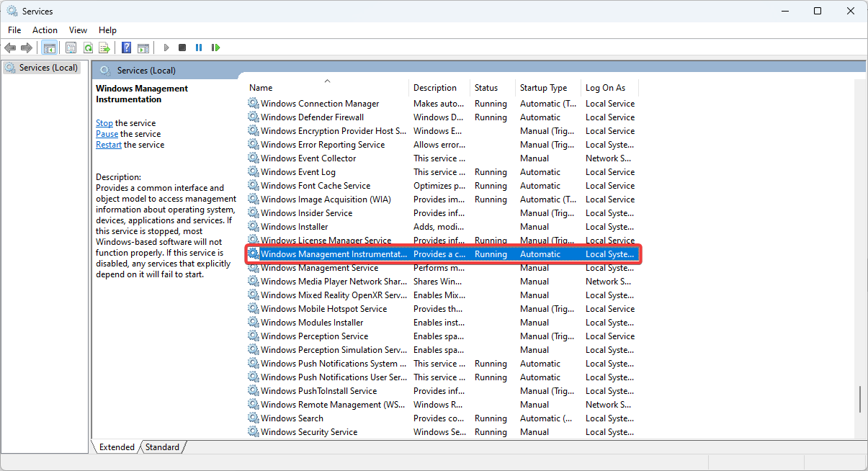The width and height of the screenshot is (868, 471).
Task: Select Windows Mixed Reality OpenXR Service row
Action: pyautogui.click(x=442, y=295)
